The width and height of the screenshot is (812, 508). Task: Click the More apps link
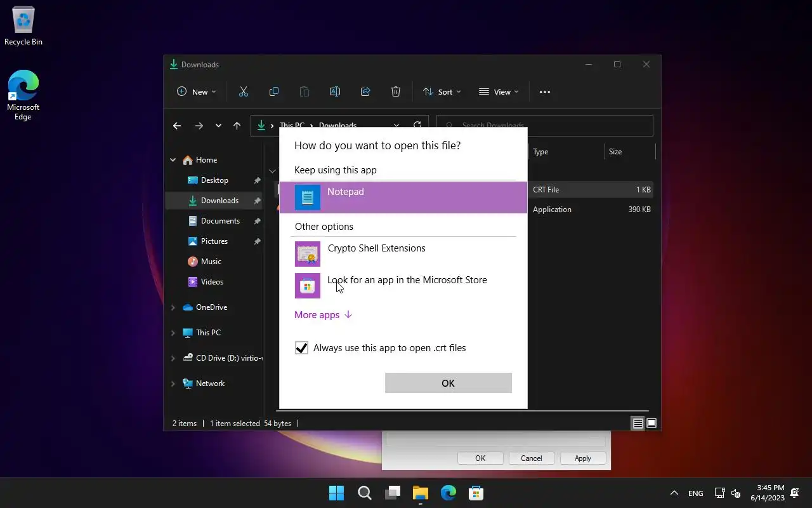pyautogui.click(x=323, y=315)
